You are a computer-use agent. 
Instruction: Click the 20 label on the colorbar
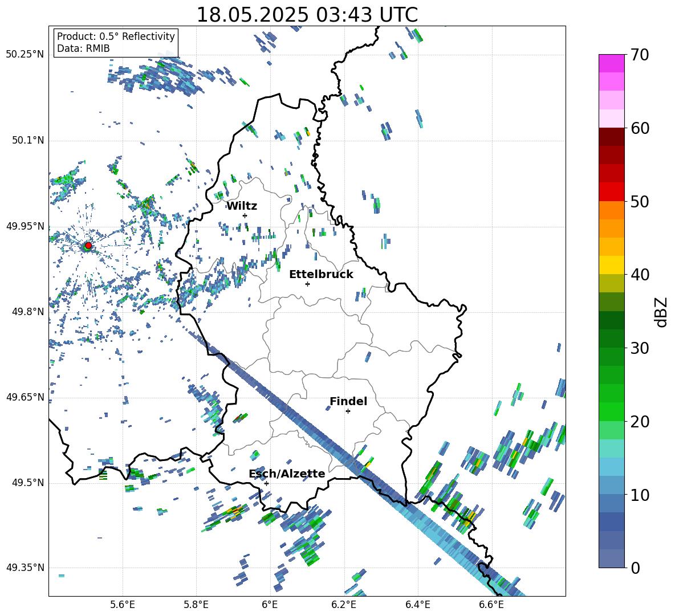[x=639, y=422]
